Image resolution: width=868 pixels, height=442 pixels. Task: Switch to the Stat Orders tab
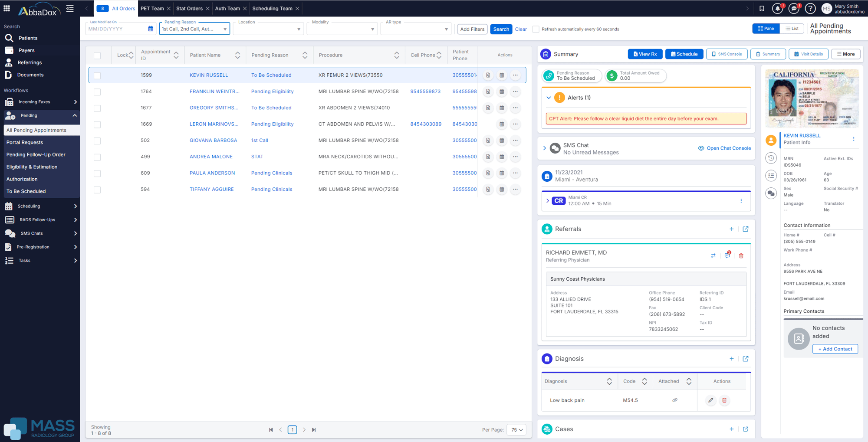190,8
